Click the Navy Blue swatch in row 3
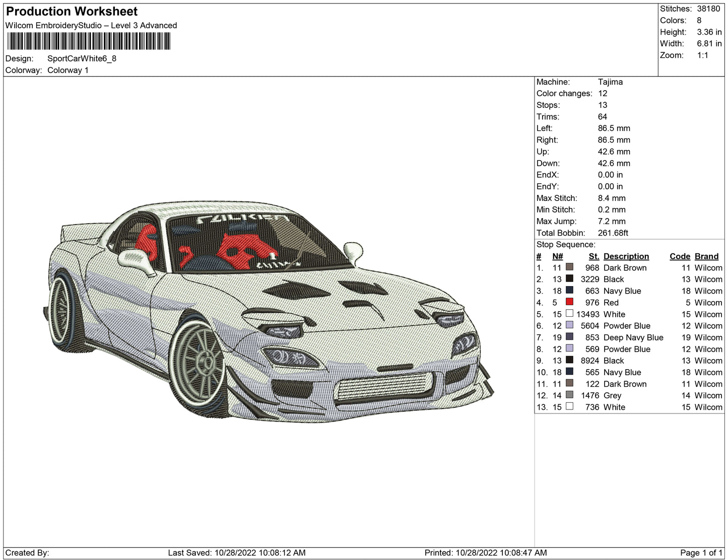This screenshot has height=560, width=728. pos(569,290)
